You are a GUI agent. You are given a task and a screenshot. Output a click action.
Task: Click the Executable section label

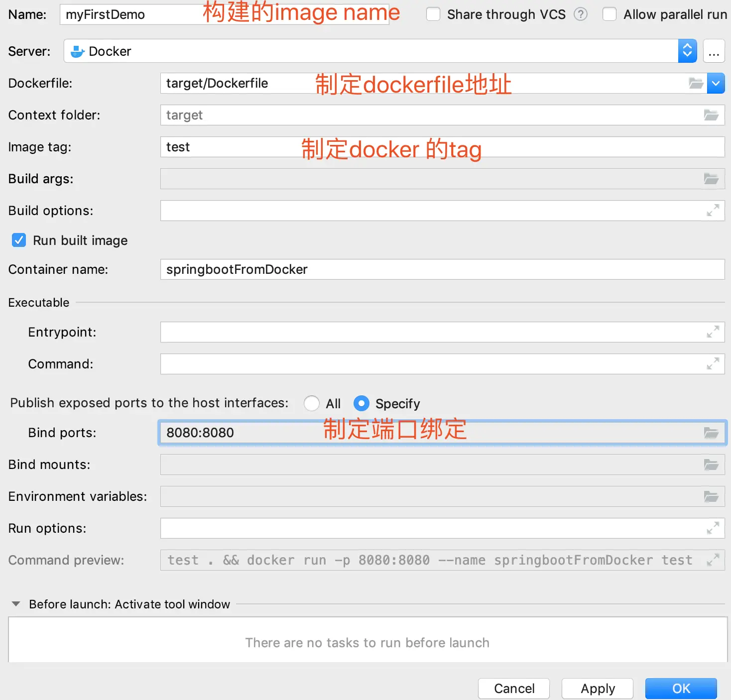point(39,302)
